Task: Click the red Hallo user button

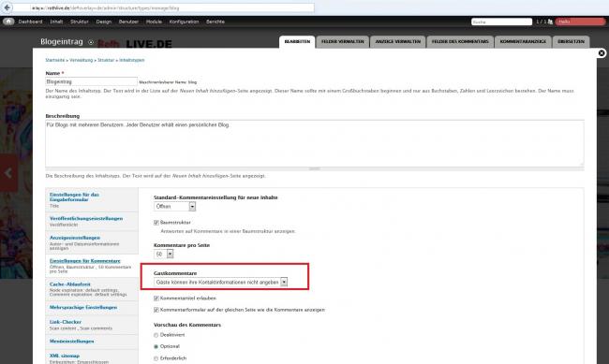Action: pyautogui.click(x=580, y=22)
